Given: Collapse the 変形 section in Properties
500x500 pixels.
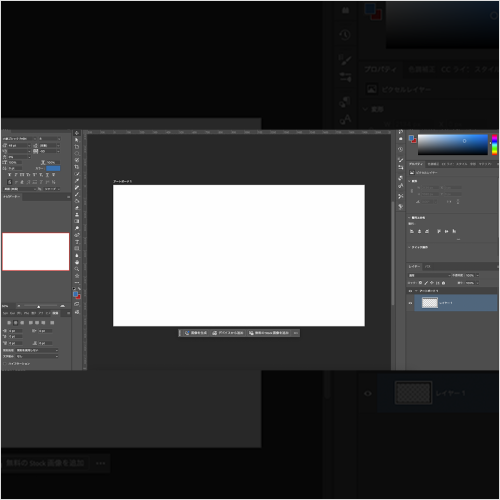Looking at the screenshot, I should point(409,181).
